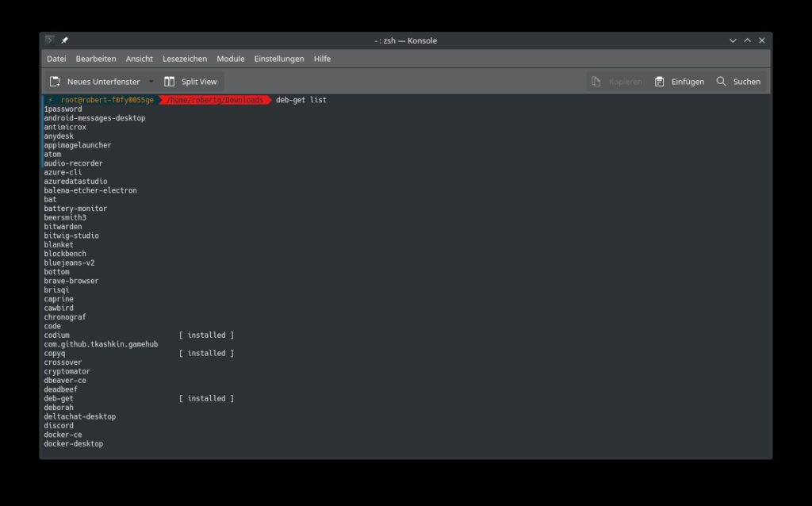
Task: Click the 'atom' line
Action: pos(52,155)
